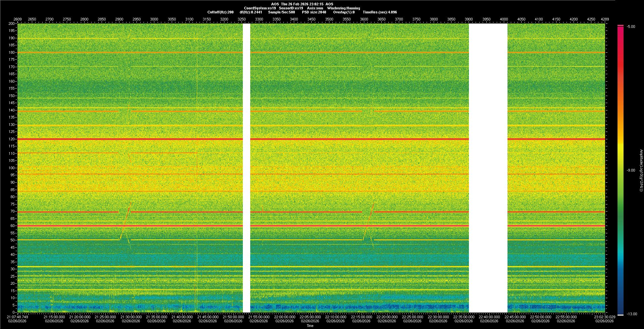The height and width of the screenshot is (329, 644).
Task: Click the TimeRes.(sec):4.096 label
Action: click(380, 12)
